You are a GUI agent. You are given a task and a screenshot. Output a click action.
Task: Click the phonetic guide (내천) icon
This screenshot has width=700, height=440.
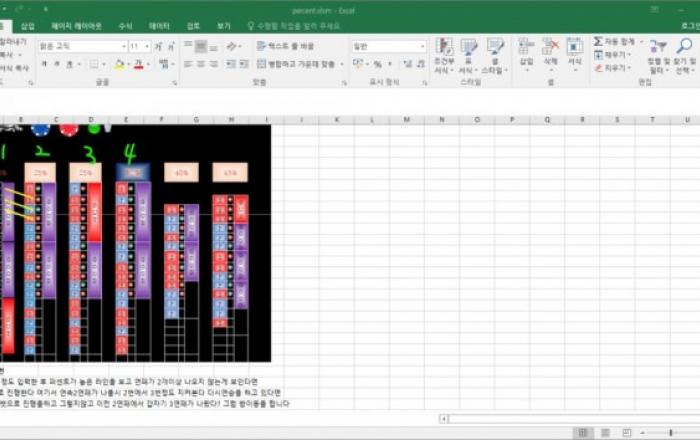click(164, 64)
